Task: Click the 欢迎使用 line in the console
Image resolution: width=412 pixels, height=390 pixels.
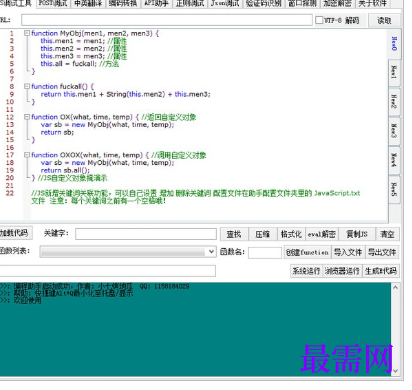Action: click(27, 301)
